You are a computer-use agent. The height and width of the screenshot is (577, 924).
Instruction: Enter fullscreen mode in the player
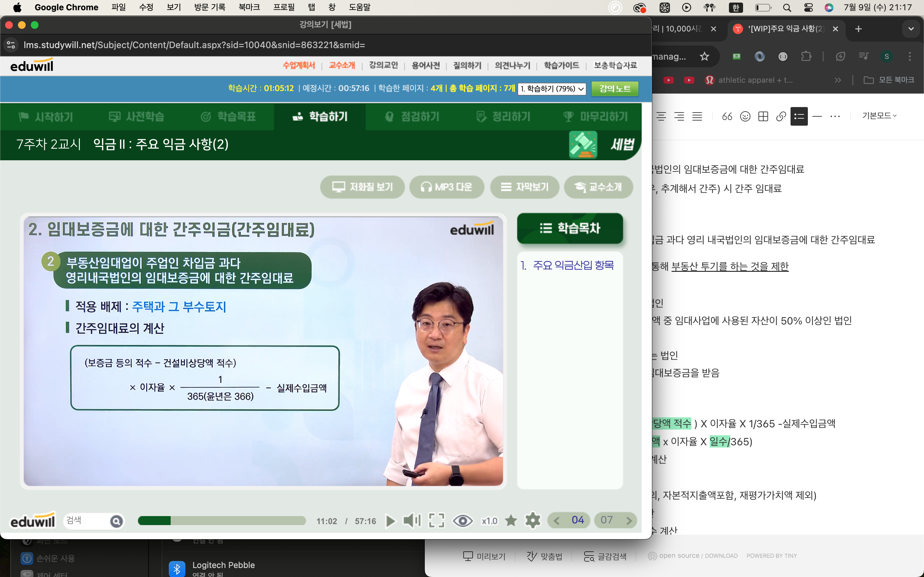pyautogui.click(x=436, y=521)
